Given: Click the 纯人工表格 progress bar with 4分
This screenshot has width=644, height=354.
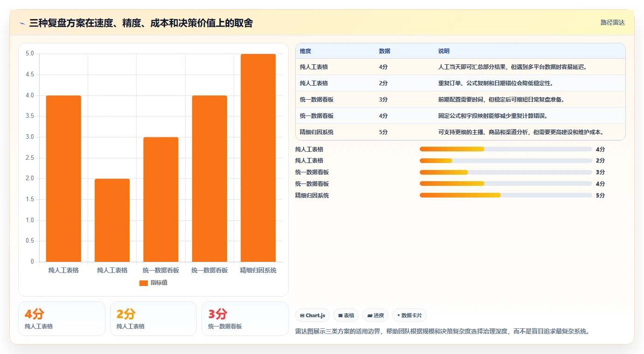Looking at the screenshot, I should pos(506,149).
